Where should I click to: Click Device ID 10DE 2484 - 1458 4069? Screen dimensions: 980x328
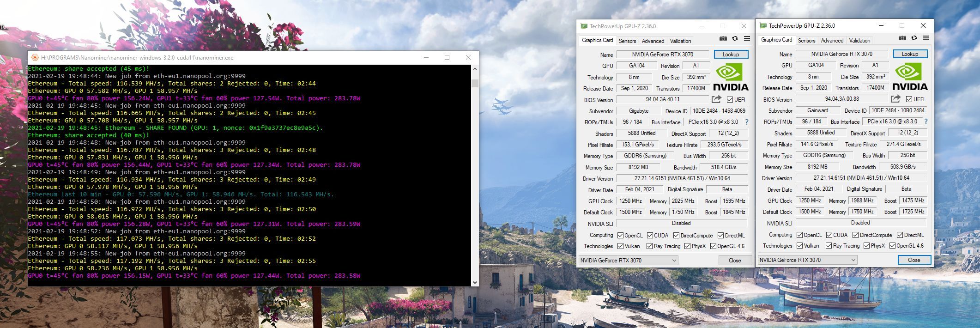coord(719,111)
